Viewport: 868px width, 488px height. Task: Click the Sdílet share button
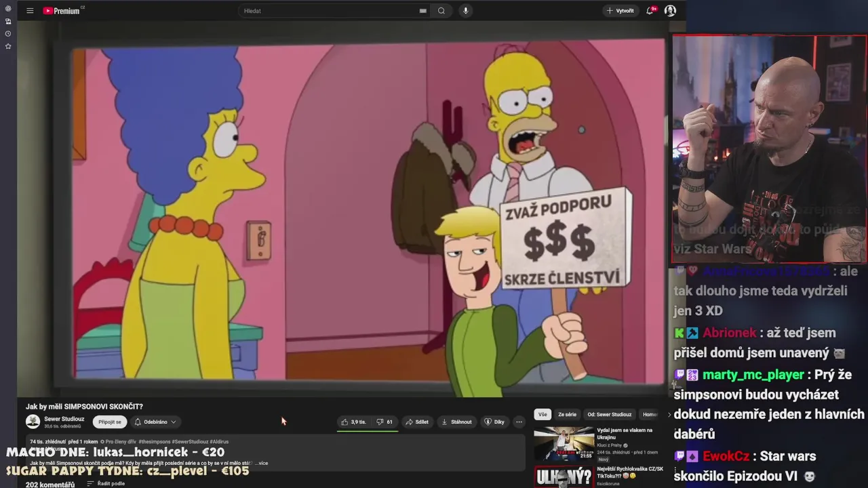point(417,422)
